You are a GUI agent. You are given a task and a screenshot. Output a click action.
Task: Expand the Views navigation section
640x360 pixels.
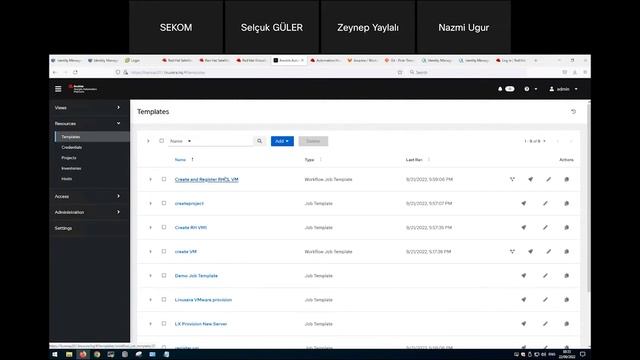point(89,107)
